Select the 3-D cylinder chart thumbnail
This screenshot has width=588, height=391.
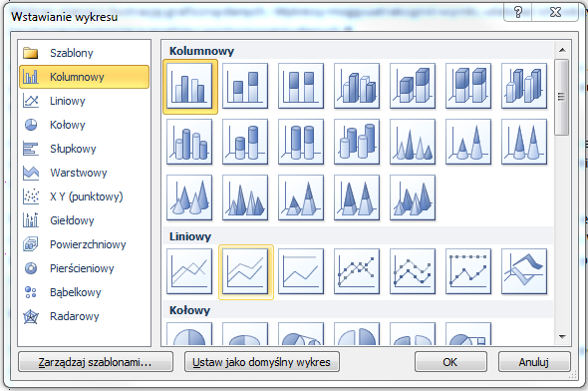click(357, 142)
